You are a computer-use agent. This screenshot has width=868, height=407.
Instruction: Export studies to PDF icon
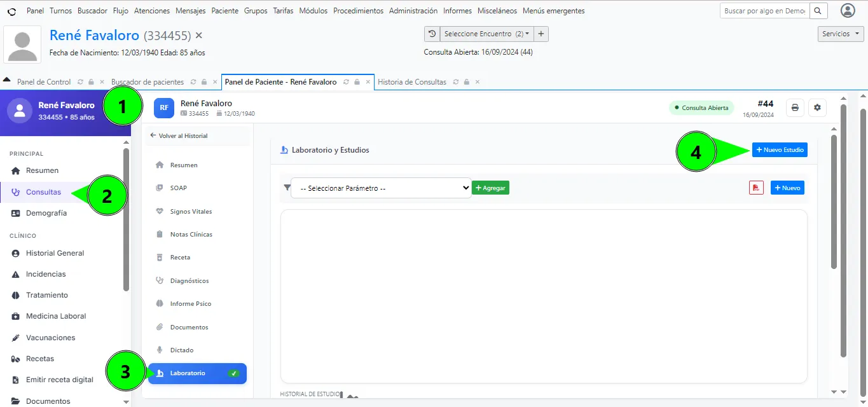click(756, 188)
